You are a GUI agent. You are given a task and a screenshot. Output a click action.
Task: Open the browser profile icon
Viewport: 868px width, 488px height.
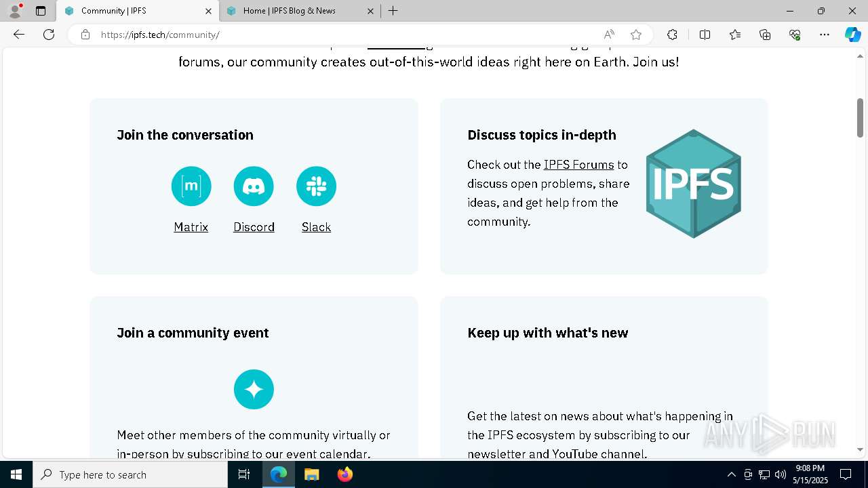[x=15, y=11]
